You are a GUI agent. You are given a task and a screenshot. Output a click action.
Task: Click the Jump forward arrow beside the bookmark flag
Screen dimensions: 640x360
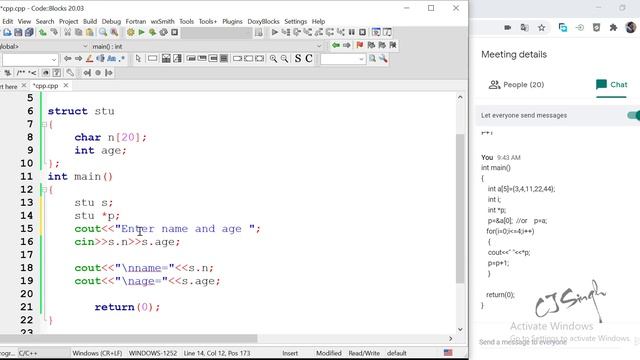pos(347,45)
